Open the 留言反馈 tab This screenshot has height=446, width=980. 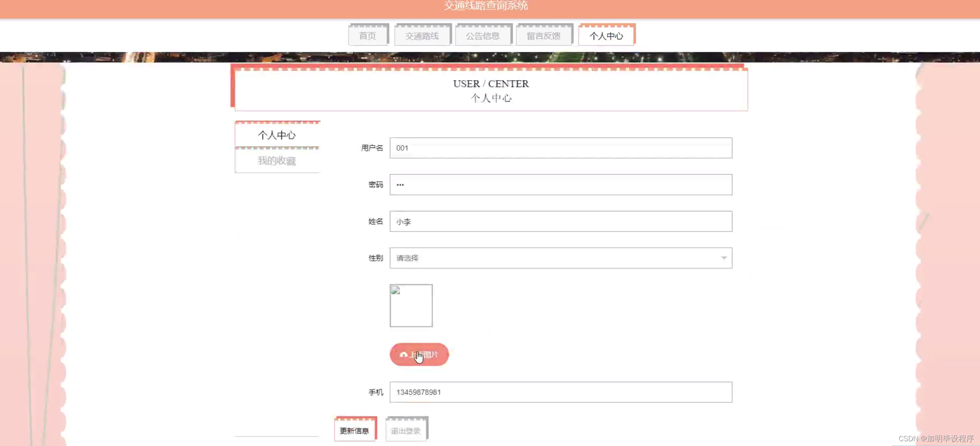[543, 35]
